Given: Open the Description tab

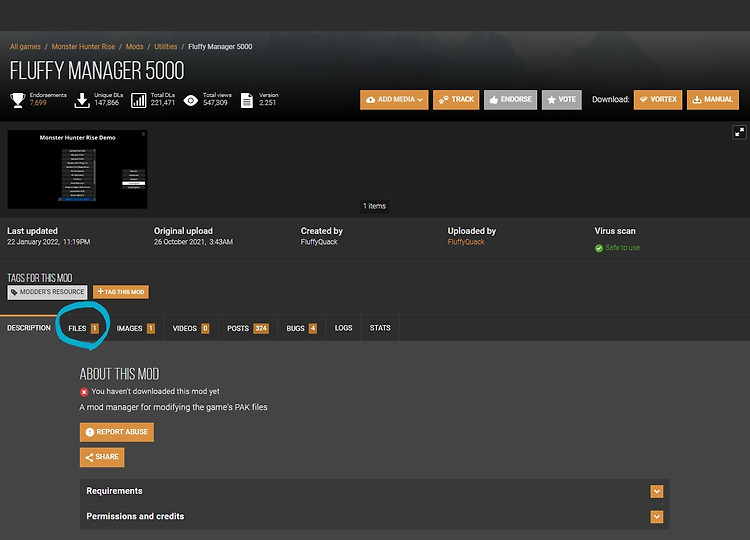Looking at the screenshot, I should click(x=29, y=328).
